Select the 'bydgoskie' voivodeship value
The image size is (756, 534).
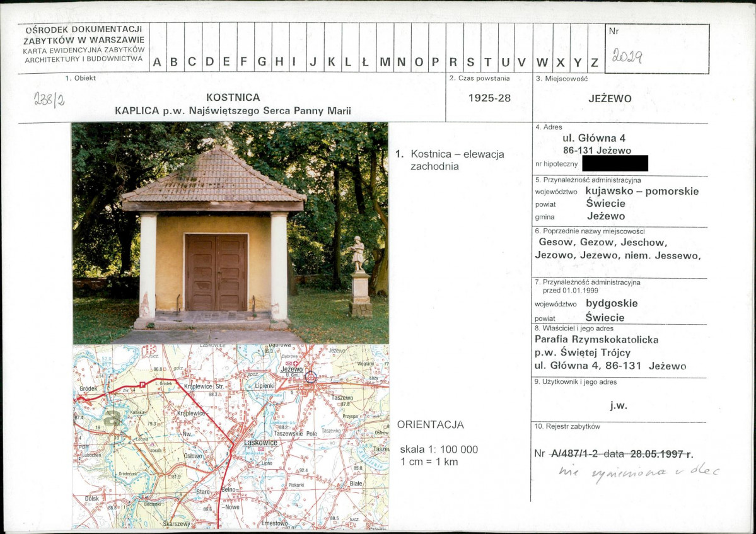[x=612, y=304]
